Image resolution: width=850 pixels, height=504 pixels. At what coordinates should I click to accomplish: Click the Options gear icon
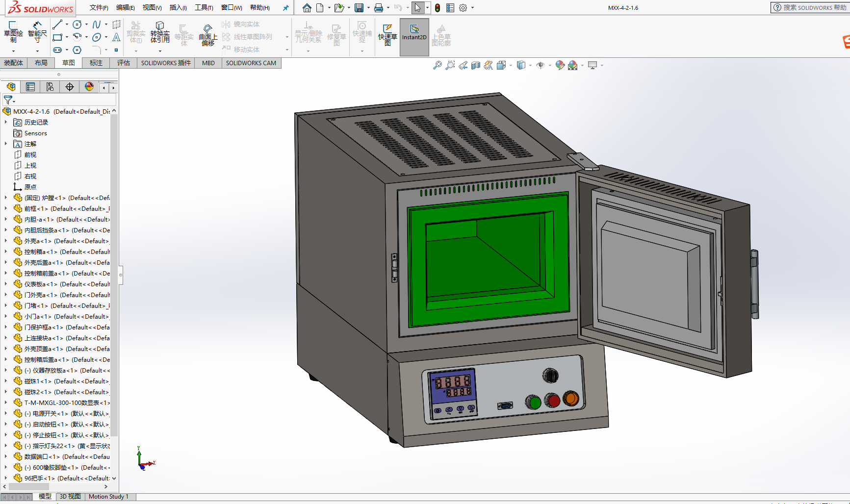pyautogui.click(x=463, y=8)
